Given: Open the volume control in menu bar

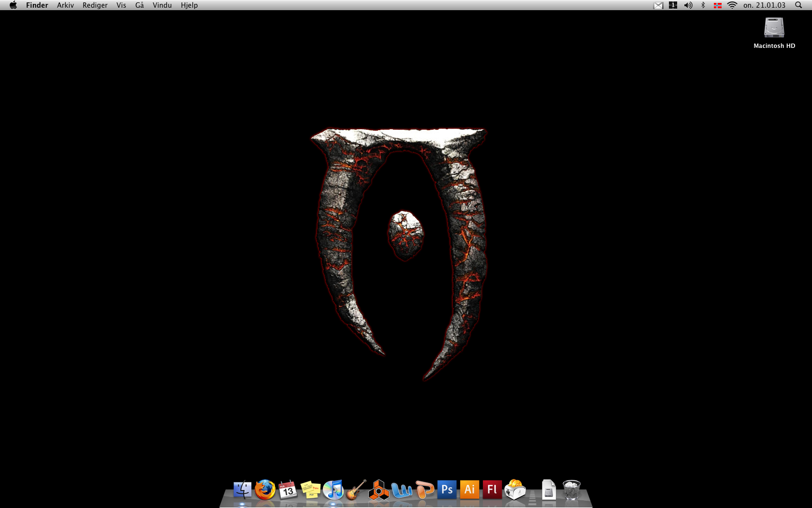Looking at the screenshot, I should [688, 5].
